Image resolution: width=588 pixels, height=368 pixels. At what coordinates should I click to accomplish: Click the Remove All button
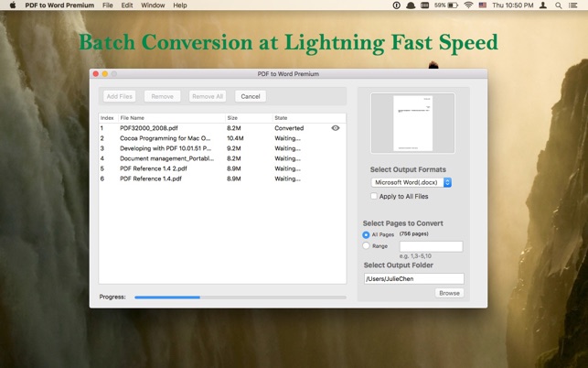(208, 96)
